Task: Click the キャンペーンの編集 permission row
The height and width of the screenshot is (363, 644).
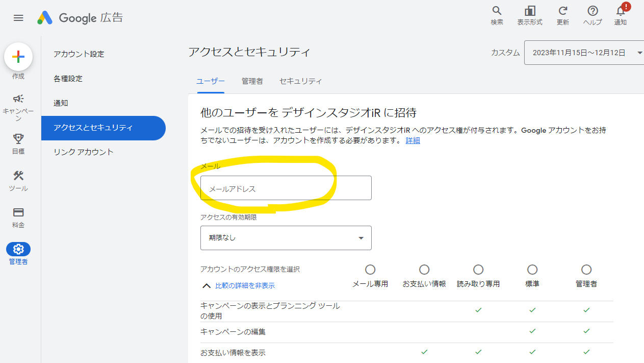Action: (x=406, y=332)
